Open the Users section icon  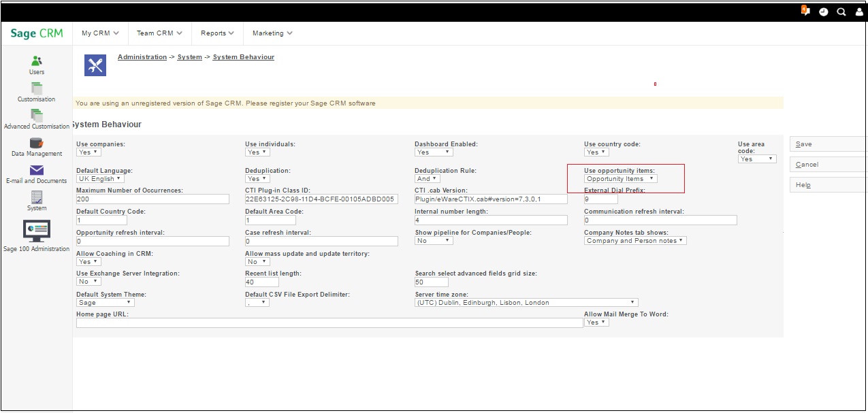pyautogui.click(x=37, y=61)
